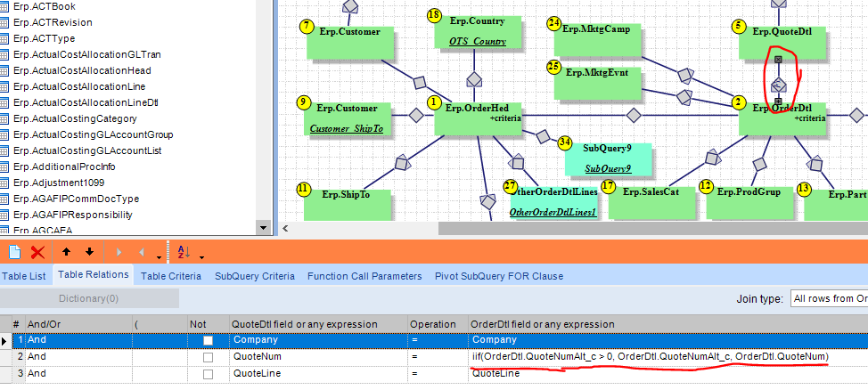Click join connector between Country and OrderHed
Image resolution: width=868 pixels, height=390 pixels.
click(x=474, y=79)
